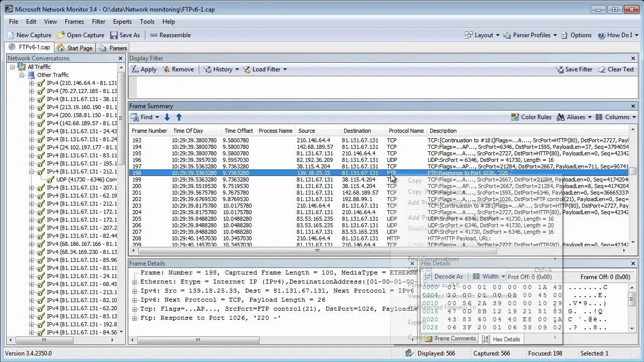The width and height of the screenshot is (644, 362).
Task: Open the Experts menu
Action: coord(122,22)
